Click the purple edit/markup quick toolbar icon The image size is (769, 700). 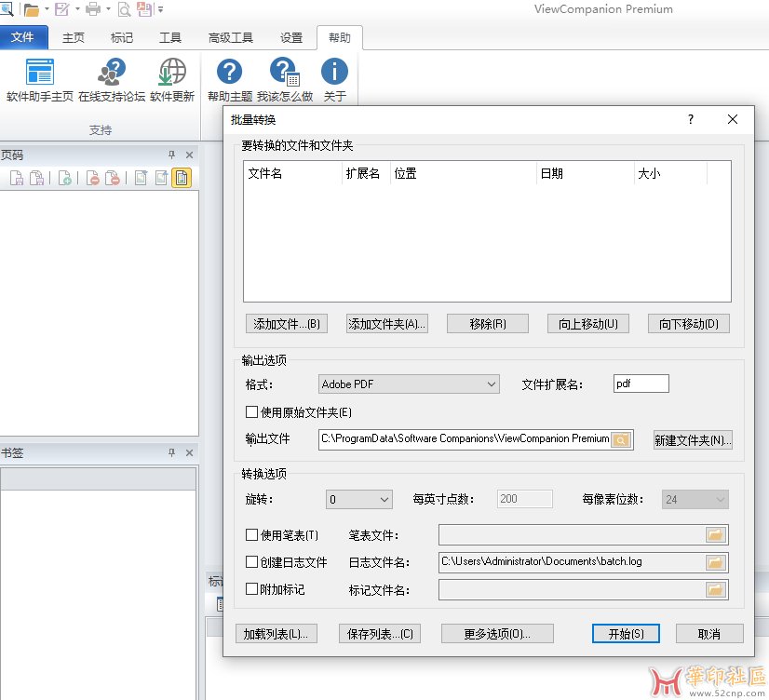[61, 9]
